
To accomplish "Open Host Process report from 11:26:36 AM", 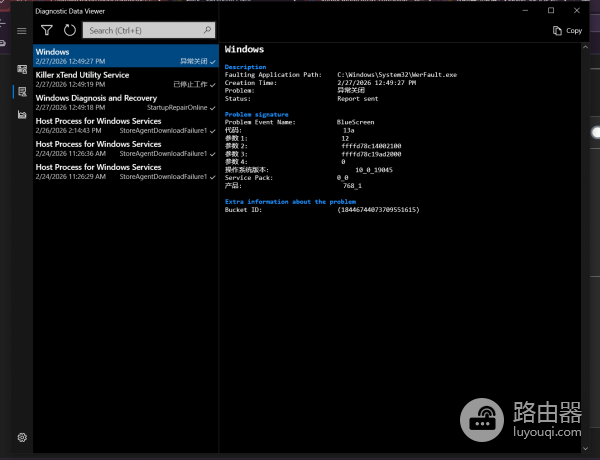I will click(x=126, y=148).
